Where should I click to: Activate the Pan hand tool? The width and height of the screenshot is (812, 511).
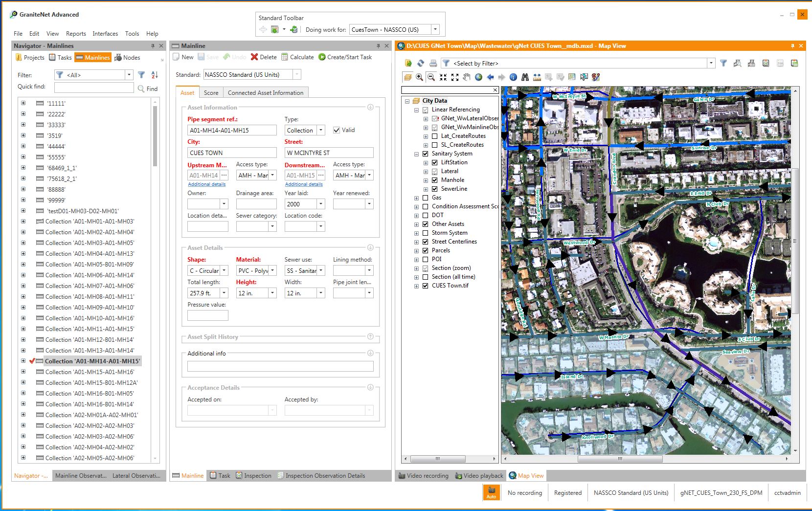tap(467, 77)
